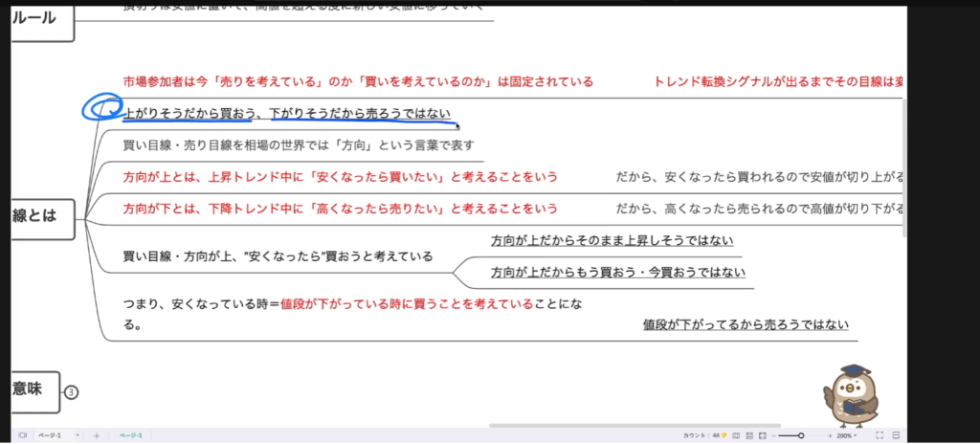Click the zoom slider handle
The image size is (980, 444).
coord(801,435)
